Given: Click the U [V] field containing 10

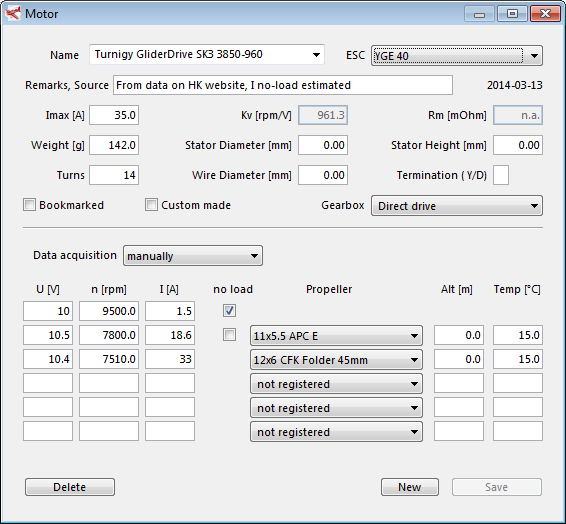Looking at the screenshot, I should click(x=48, y=311).
